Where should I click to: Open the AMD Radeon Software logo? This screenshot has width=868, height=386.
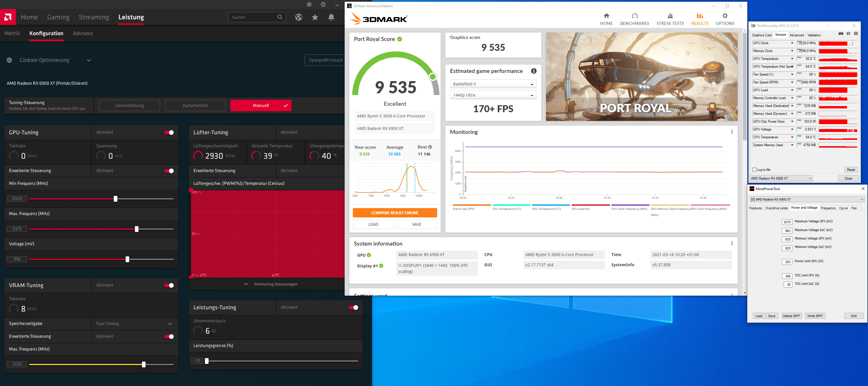pyautogui.click(x=8, y=17)
